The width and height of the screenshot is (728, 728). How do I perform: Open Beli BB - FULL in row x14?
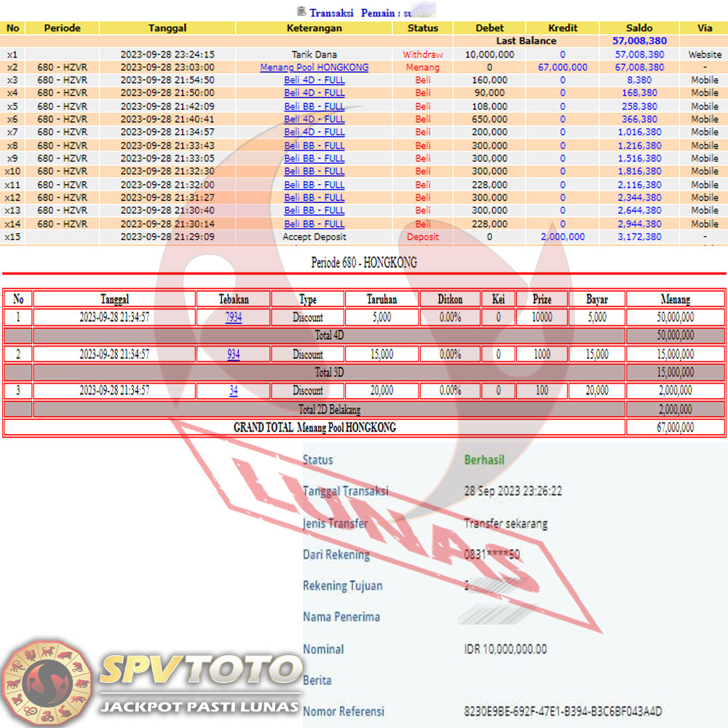tap(314, 224)
